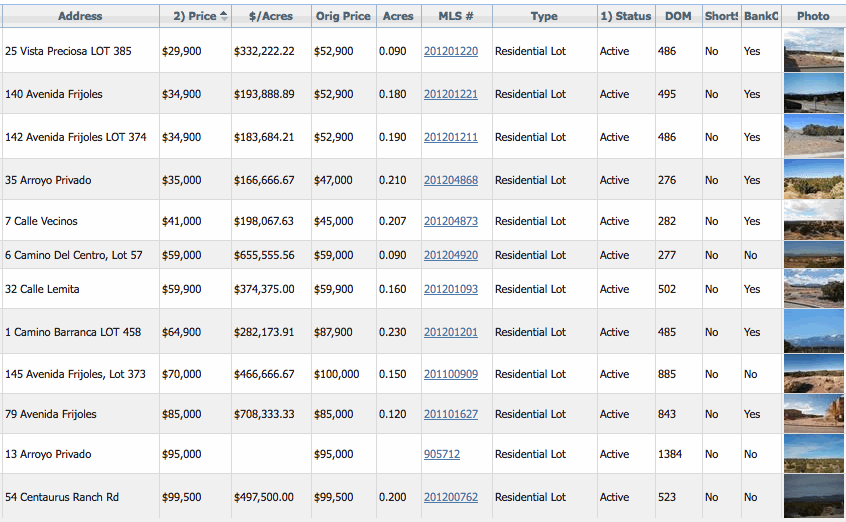
Task: Click the $87,900 original price cell
Action: click(333, 332)
